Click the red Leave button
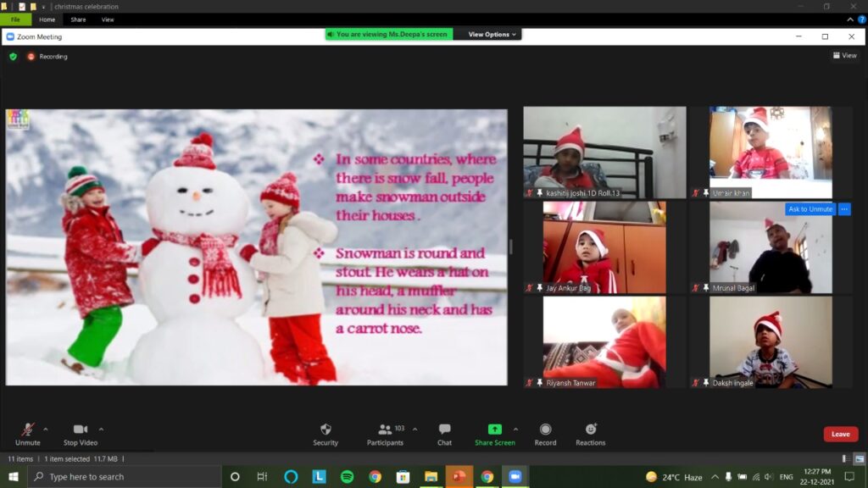Screen dimensions: 868x488 [840, 434]
